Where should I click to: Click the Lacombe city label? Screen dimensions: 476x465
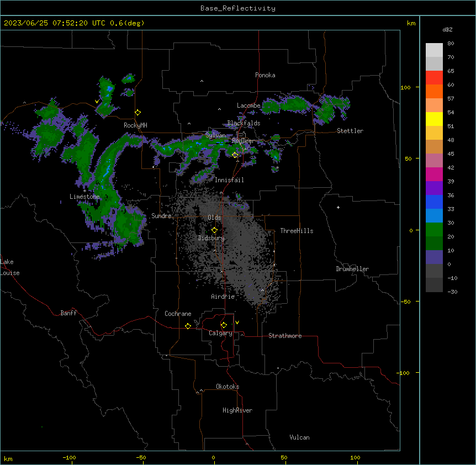click(x=248, y=105)
